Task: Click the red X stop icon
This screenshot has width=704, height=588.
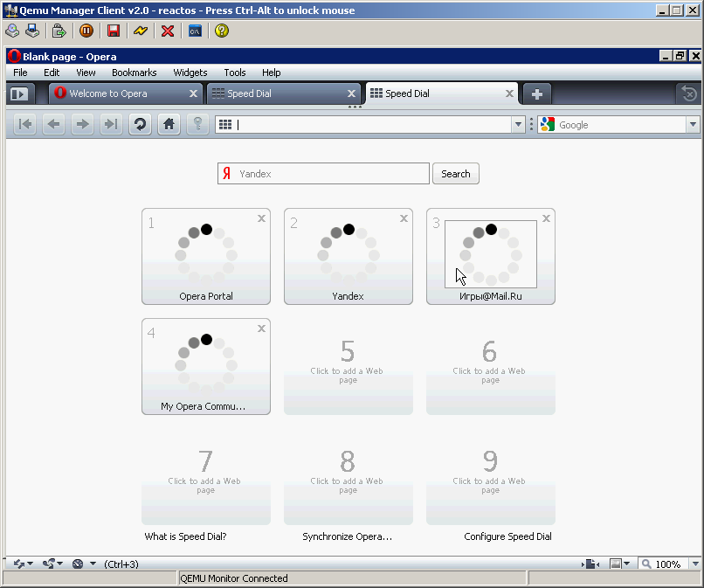Action: [x=168, y=31]
